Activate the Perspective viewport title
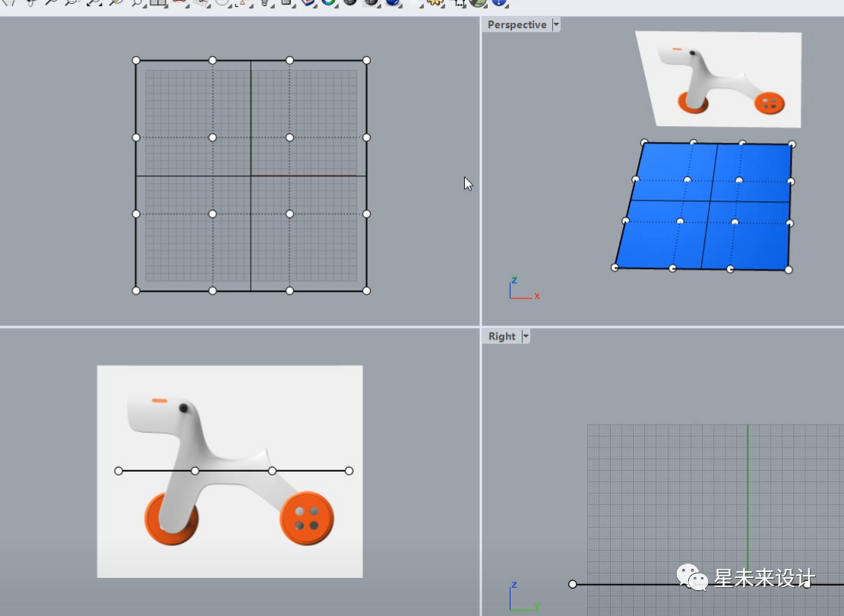The height and width of the screenshot is (616, 844). pyautogui.click(x=517, y=25)
